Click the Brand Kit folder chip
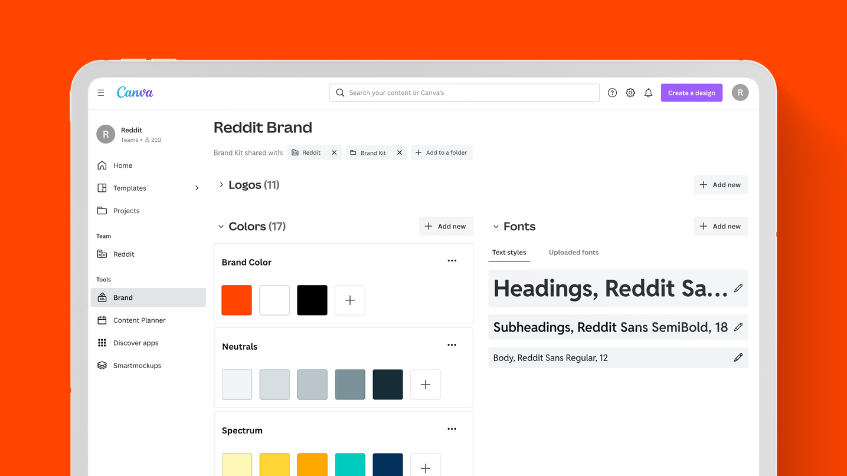Viewport: 847px width, 476px height. tap(368, 153)
